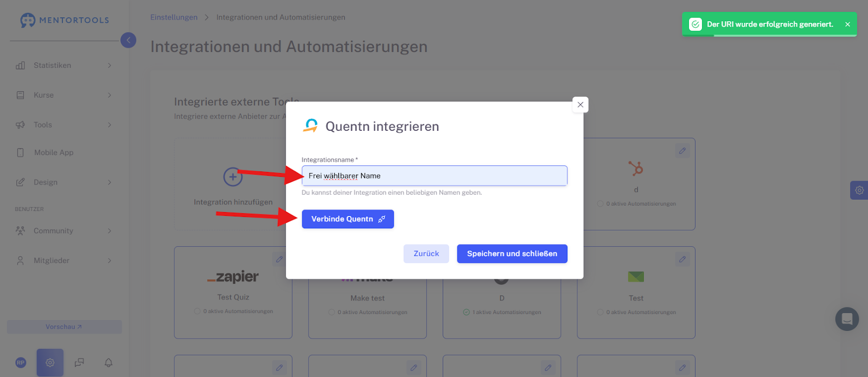The width and height of the screenshot is (868, 377).
Task: Open the chat messages icon in the bottom bar
Action: tap(79, 362)
